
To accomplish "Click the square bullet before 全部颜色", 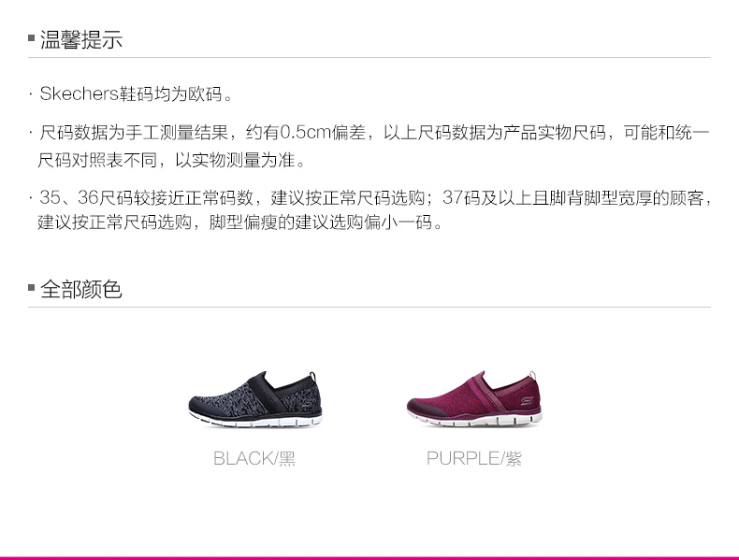I will point(32,287).
